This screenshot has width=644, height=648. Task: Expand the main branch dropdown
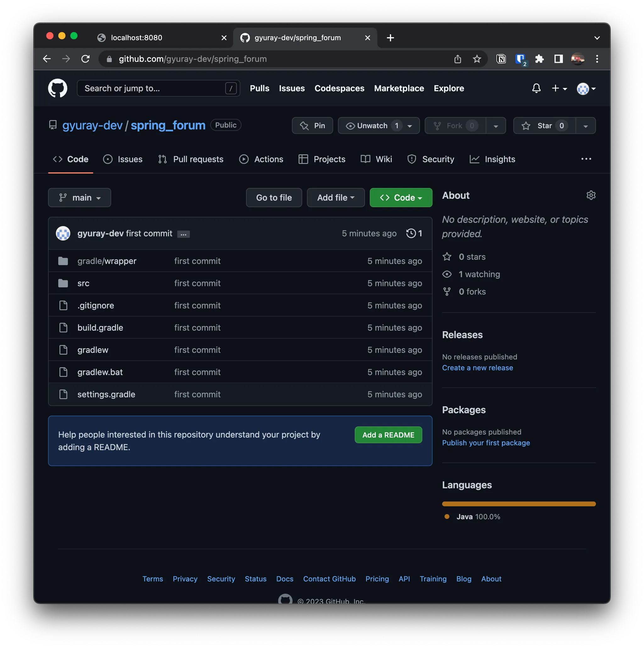pyautogui.click(x=80, y=197)
